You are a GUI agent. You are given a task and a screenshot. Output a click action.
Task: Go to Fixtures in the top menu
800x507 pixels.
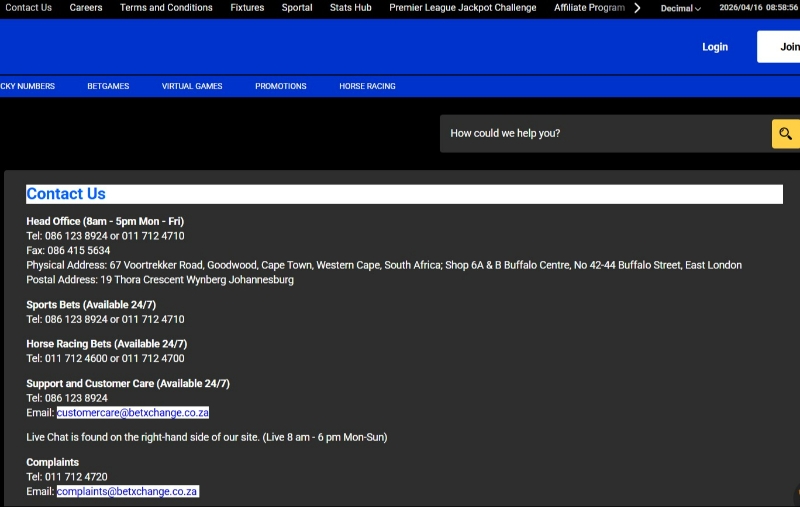point(247,8)
